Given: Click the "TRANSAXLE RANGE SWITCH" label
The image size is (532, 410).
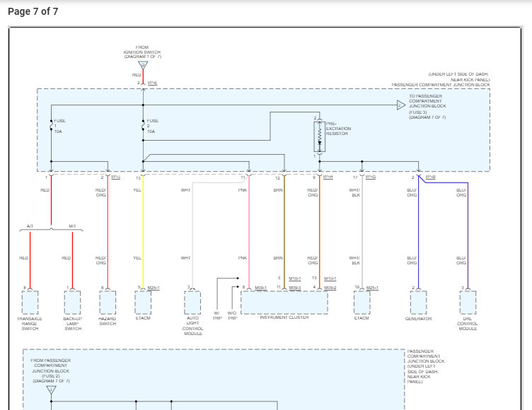Looking at the screenshot, I should tap(30, 324).
